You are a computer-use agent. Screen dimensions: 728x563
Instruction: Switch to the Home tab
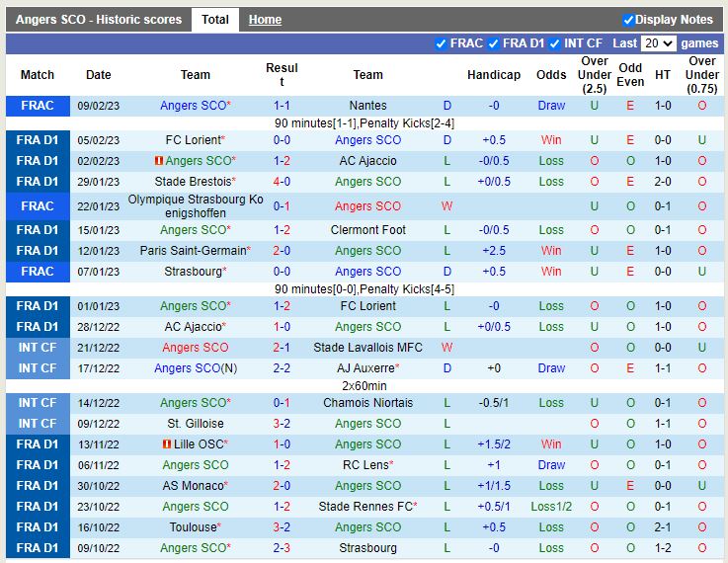[265, 20]
